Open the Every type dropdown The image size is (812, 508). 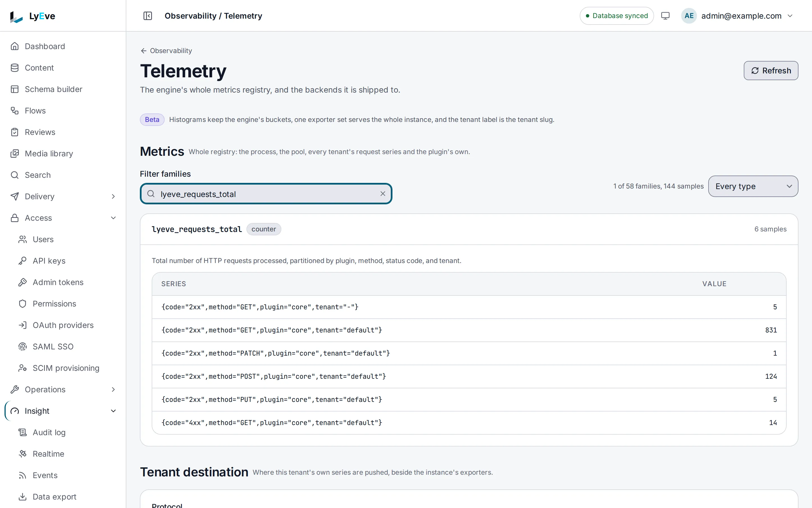[x=753, y=186]
